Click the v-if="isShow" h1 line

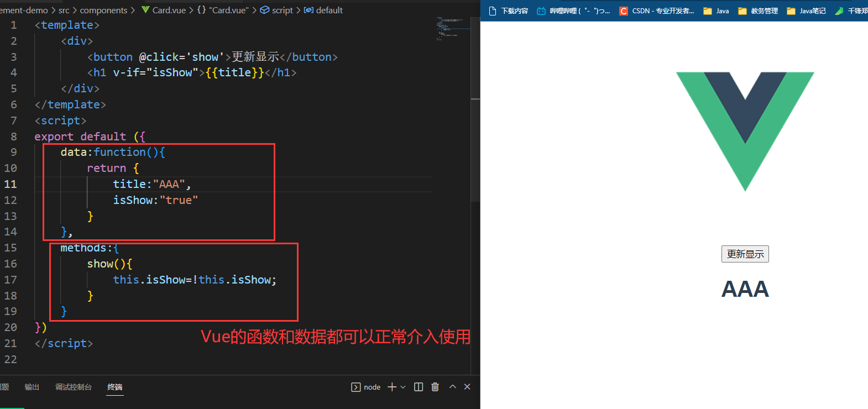[x=192, y=72]
